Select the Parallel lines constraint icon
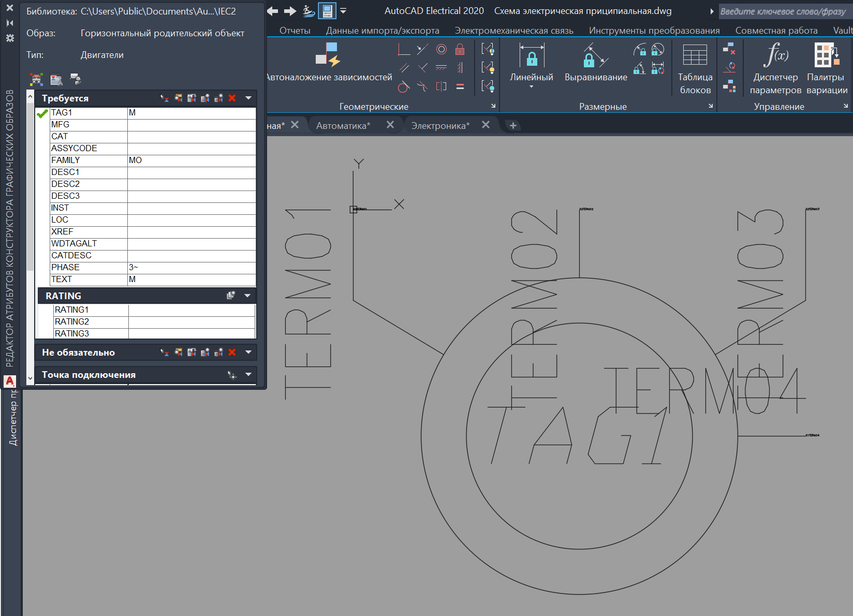Image resolution: width=853 pixels, height=616 pixels. pyautogui.click(x=404, y=68)
